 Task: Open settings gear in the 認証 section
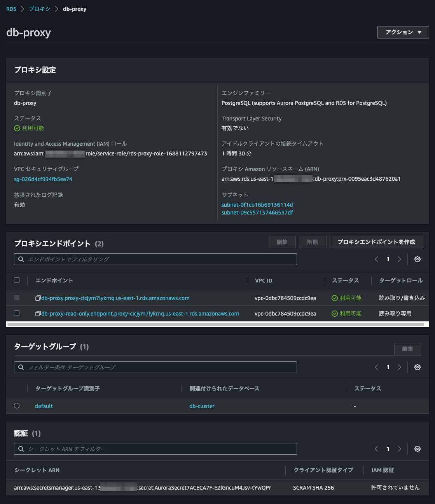[418, 448]
